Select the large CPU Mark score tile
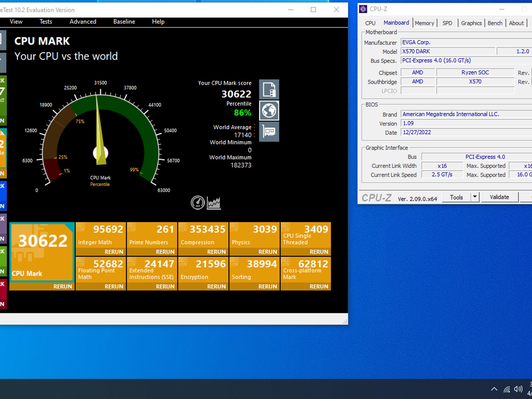This screenshot has height=399, width=532. point(42,252)
